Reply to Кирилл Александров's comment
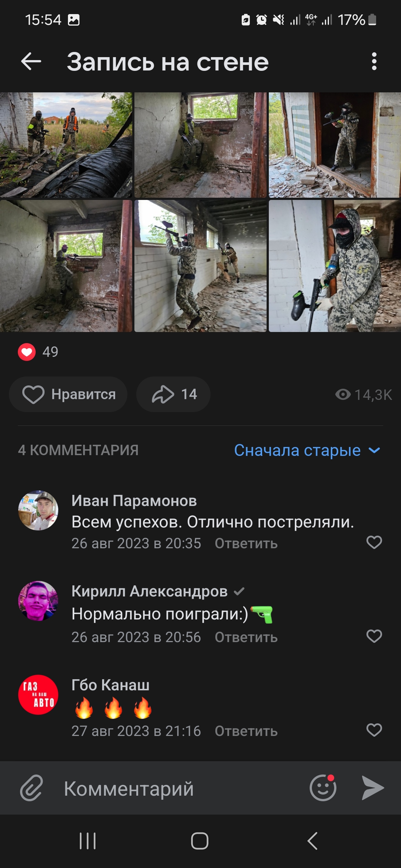Screen dimensions: 401x868 [x=246, y=637]
